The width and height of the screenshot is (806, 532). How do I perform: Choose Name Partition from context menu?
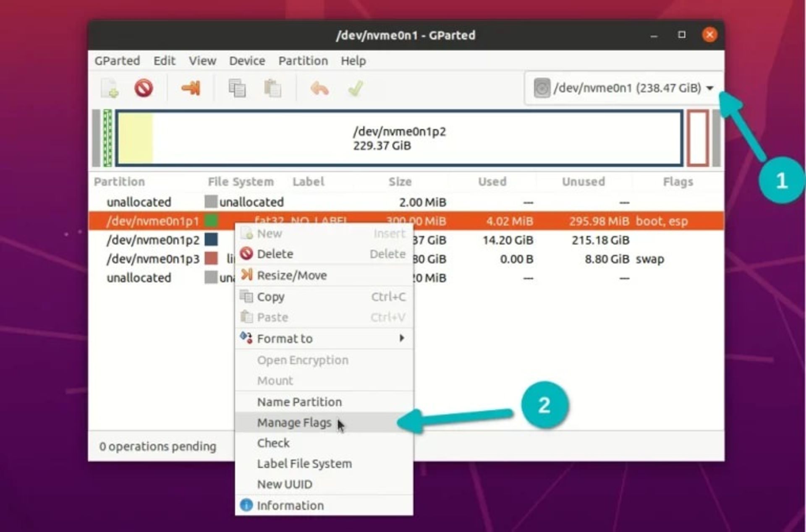point(324,402)
